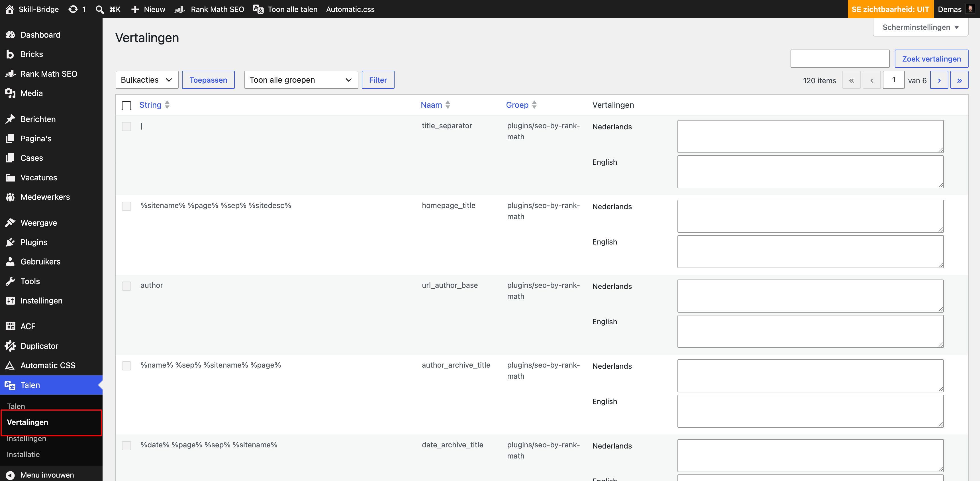The image size is (980, 481).
Task: Click the Plugins plug icon
Action: [x=10, y=242]
